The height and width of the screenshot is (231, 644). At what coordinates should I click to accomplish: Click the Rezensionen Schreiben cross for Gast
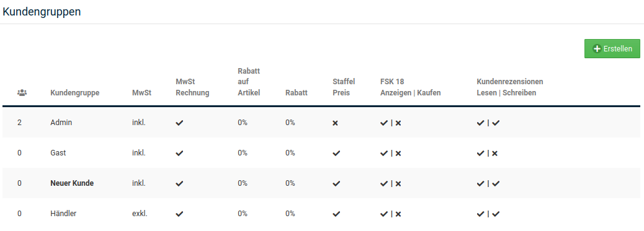(x=494, y=153)
